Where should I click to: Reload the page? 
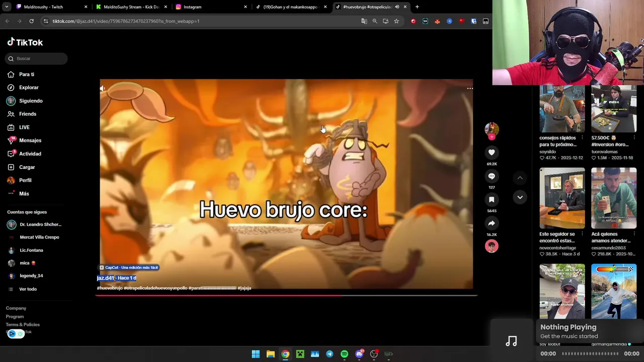pyautogui.click(x=31, y=21)
